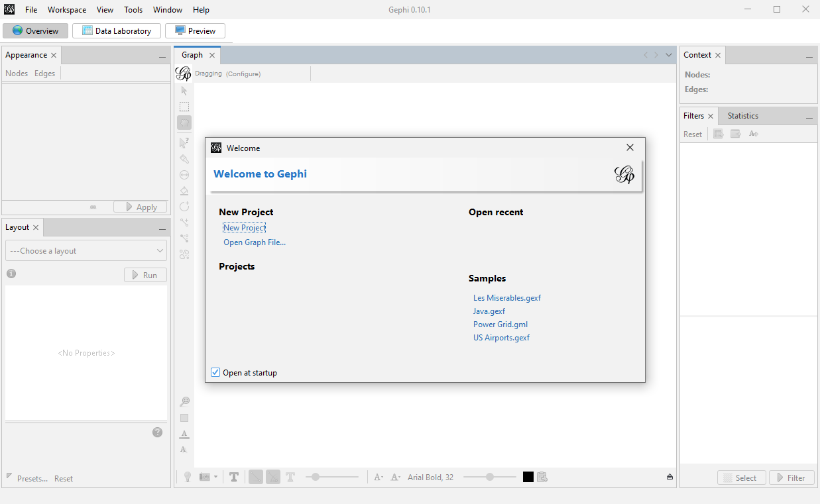Screen dimensions: 820x504
Task: Select the Rectangle selection tool
Action: (184, 106)
